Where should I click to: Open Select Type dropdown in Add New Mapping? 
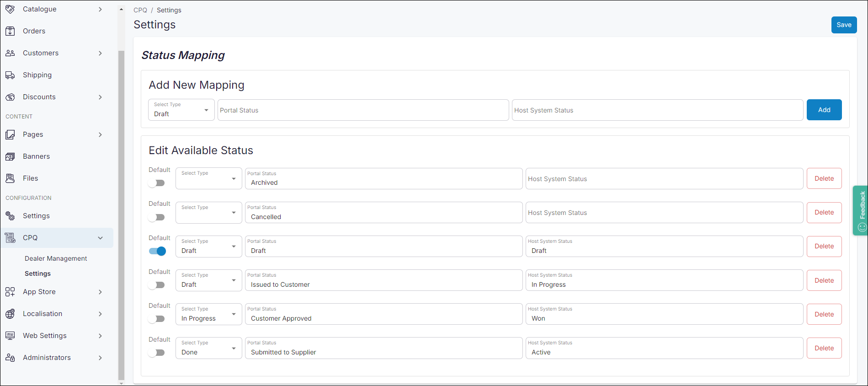coord(181,110)
